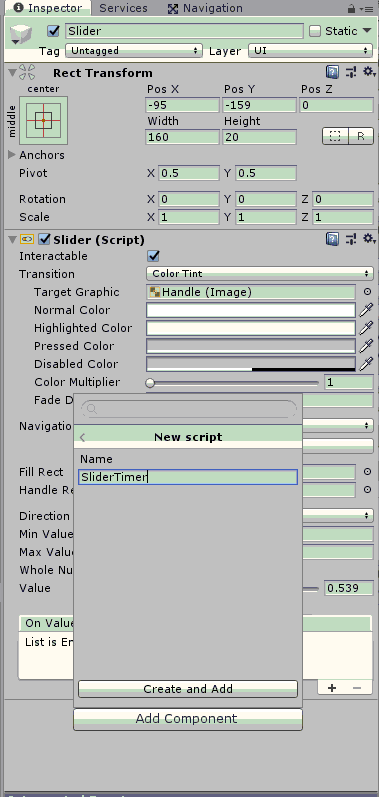Open Target Graphic object picker
Viewport: 379px width, 797px height.
click(367, 292)
